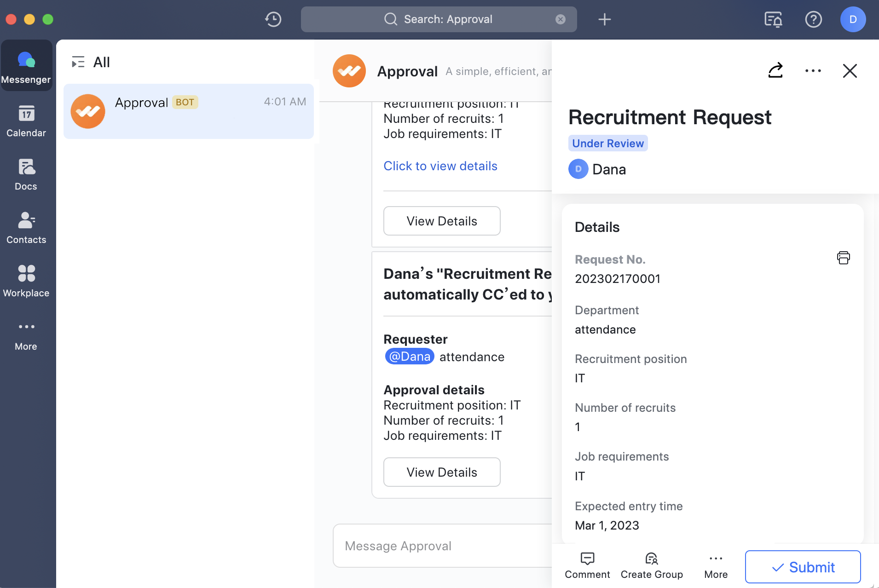Viewport: 879px width, 588px height.
Task: Open Docs from the sidebar
Action: click(26, 174)
